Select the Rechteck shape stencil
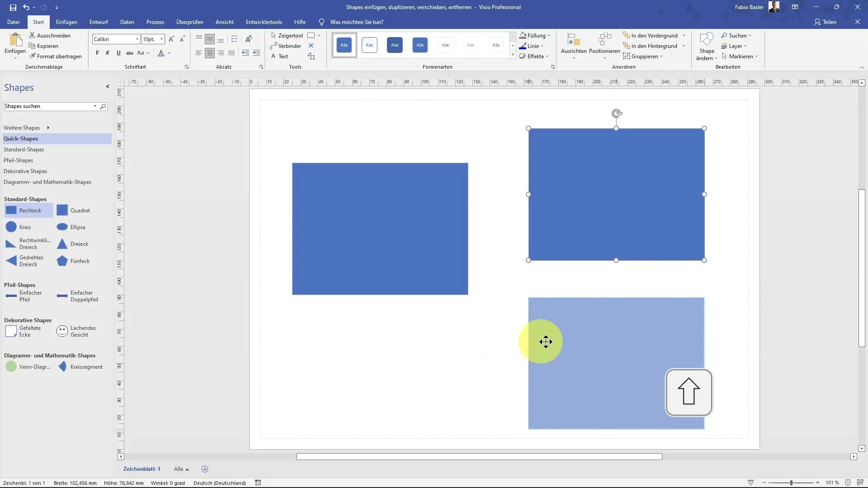The width and height of the screenshot is (868, 488). (28, 210)
